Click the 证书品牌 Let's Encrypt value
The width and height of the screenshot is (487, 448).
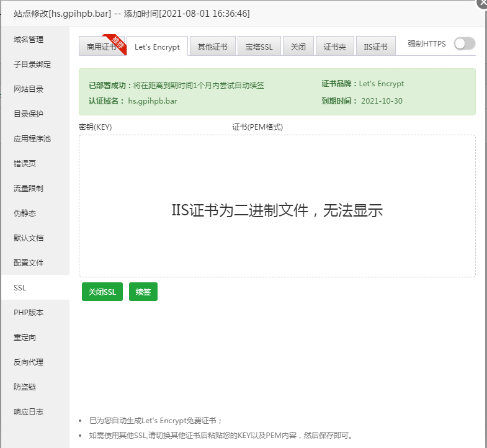[x=382, y=84]
